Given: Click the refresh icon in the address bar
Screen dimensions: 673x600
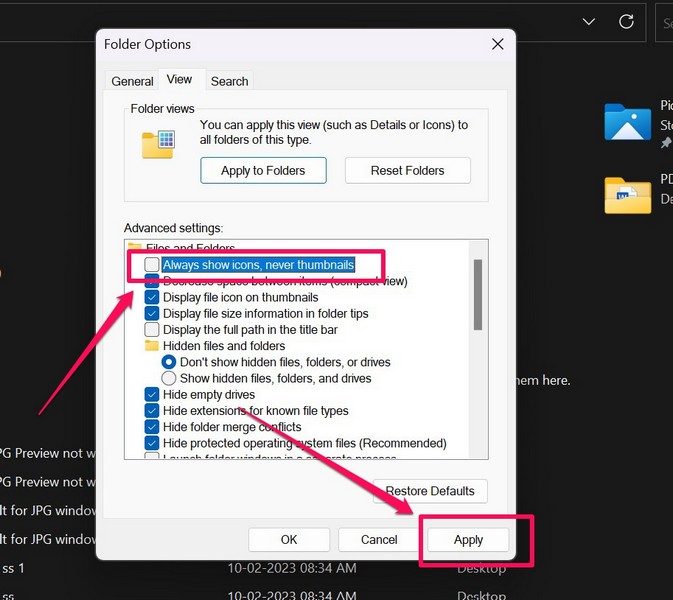Looking at the screenshot, I should (627, 22).
